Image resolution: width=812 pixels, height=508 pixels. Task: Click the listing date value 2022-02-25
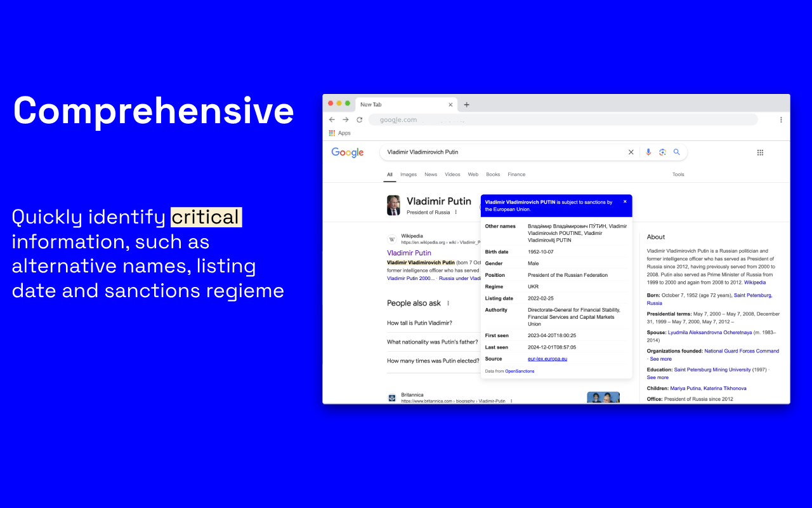540,298
